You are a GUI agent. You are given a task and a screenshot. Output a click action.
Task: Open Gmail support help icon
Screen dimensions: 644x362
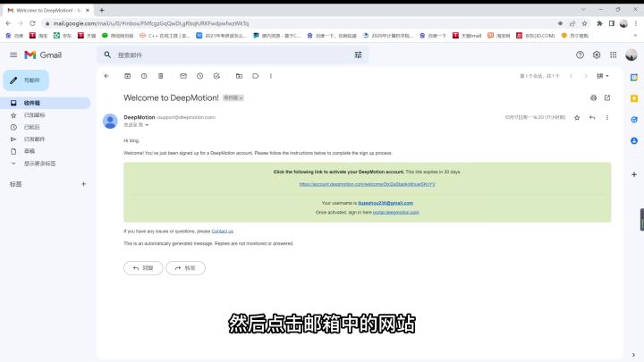[x=580, y=55]
